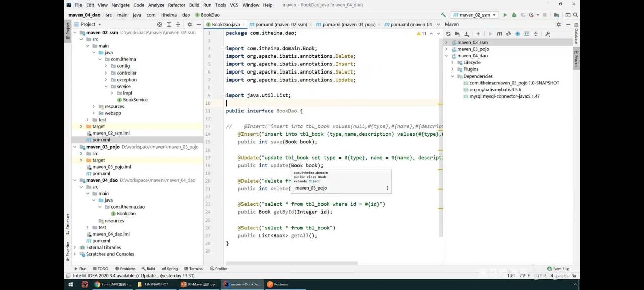The height and width of the screenshot is (290, 644).
Task: Open Maven panel gear options
Action: [558, 24]
